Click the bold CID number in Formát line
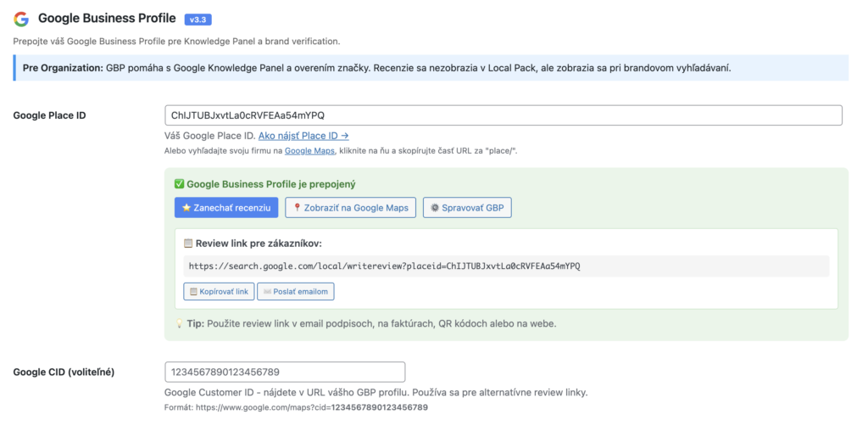The image size is (868, 437). tap(379, 407)
